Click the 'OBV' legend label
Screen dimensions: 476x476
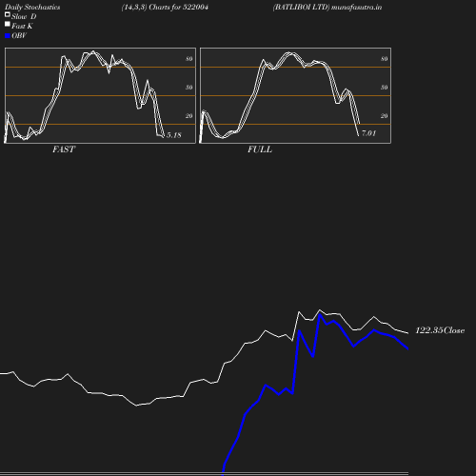19,35
